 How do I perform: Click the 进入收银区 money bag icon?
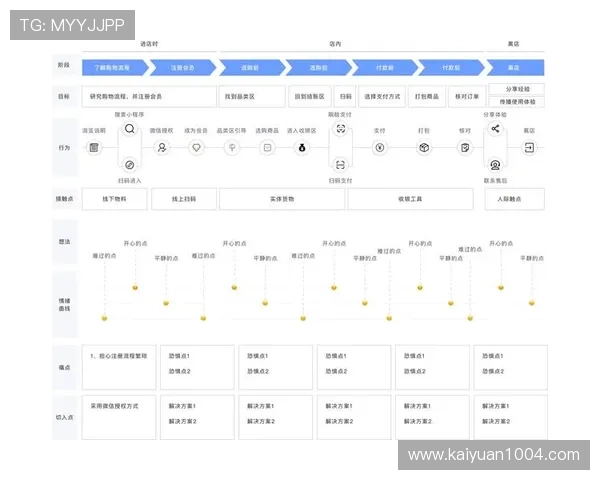(x=301, y=147)
